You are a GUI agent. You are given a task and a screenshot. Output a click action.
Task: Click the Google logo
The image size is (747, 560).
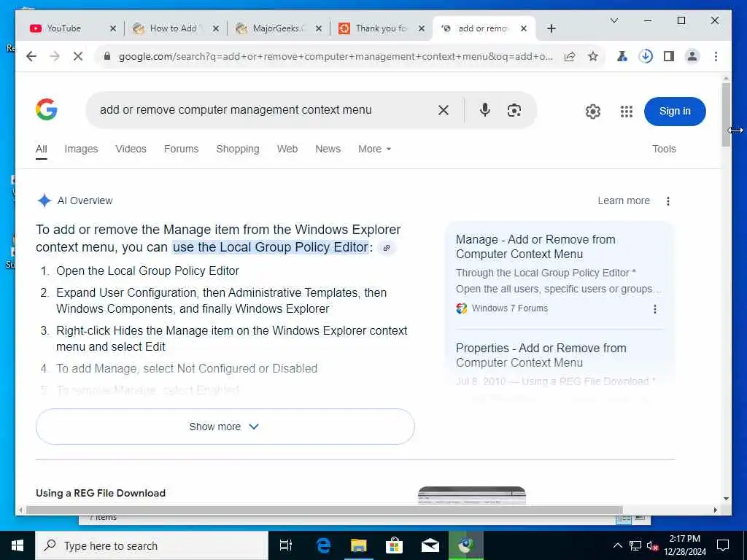pos(47,109)
